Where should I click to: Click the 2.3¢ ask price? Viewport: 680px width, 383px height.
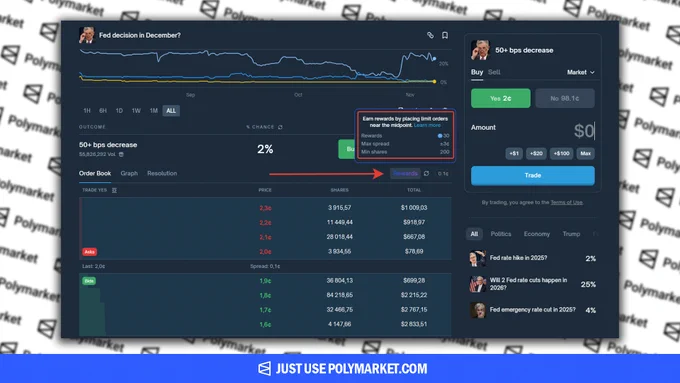coord(265,208)
